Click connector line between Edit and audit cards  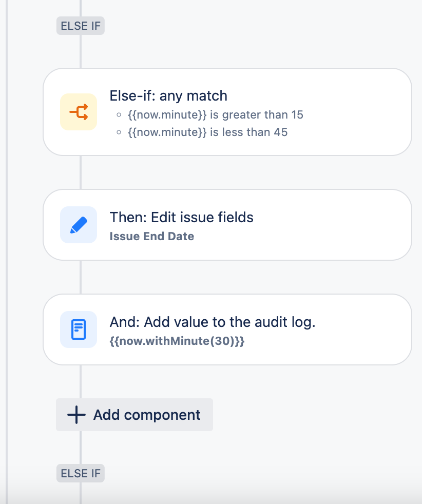pos(81,277)
